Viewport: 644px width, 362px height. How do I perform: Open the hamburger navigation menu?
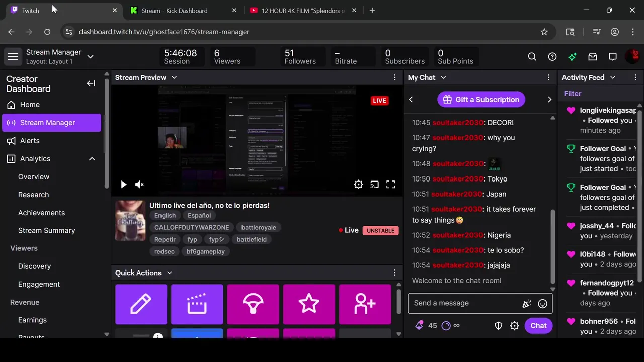(13, 57)
